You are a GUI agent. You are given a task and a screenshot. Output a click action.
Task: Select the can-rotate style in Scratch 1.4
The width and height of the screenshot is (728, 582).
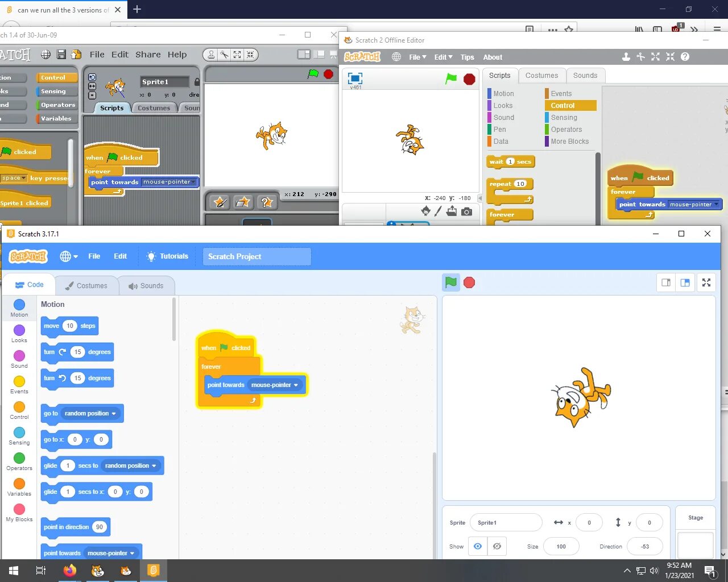coord(92,77)
